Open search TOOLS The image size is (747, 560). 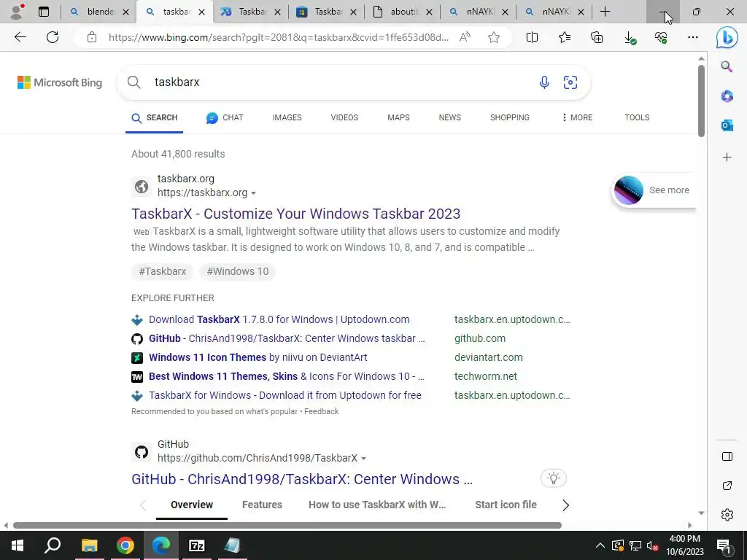[x=637, y=117]
